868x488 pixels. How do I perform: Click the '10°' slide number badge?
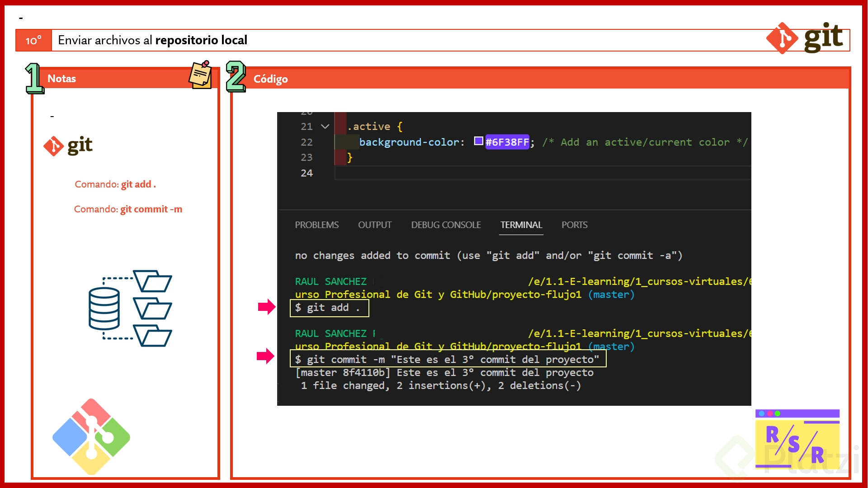point(33,40)
